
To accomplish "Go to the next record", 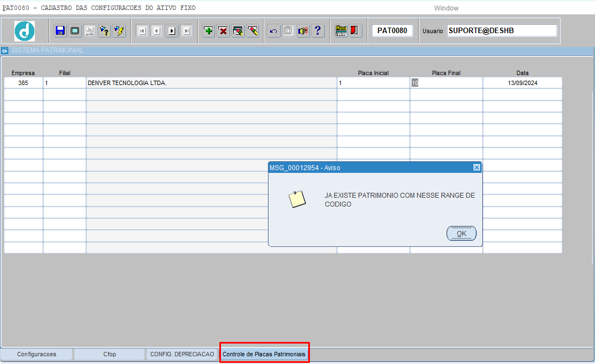I will pos(172,31).
